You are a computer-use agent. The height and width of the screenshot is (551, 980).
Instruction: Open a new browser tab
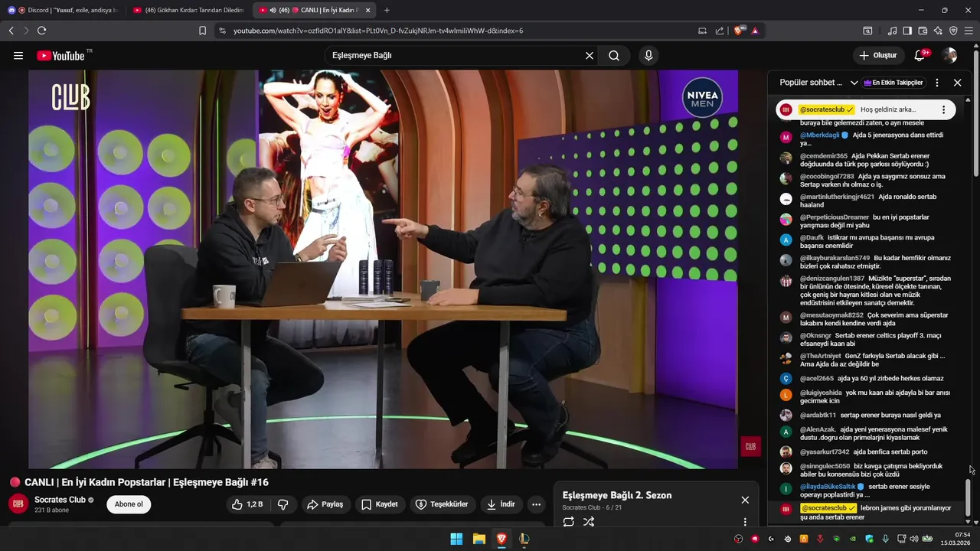[x=387, y=10]
